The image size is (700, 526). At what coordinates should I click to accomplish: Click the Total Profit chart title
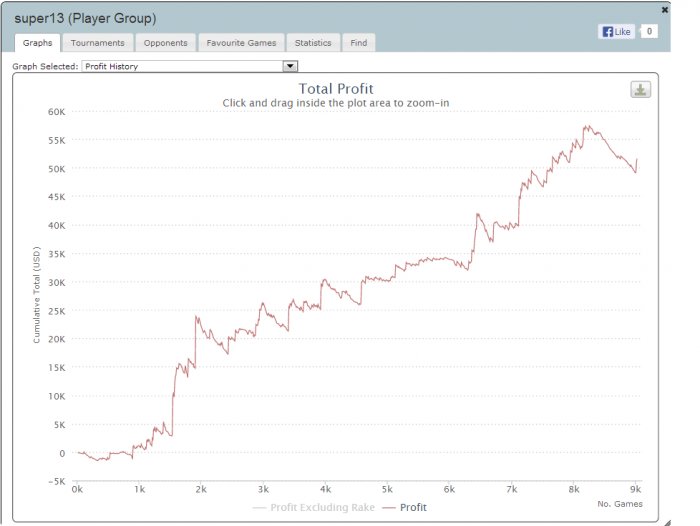tap(336, 88)
